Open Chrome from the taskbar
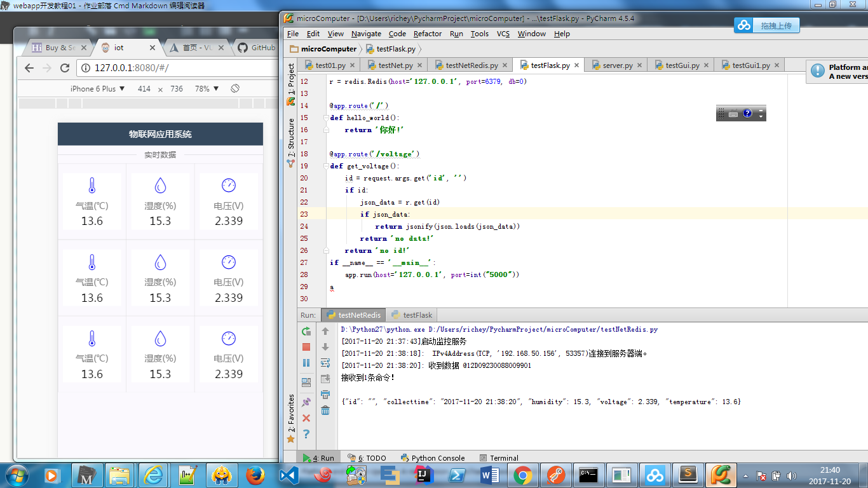Viewport: 868px width, 488px height. point(522,475)
